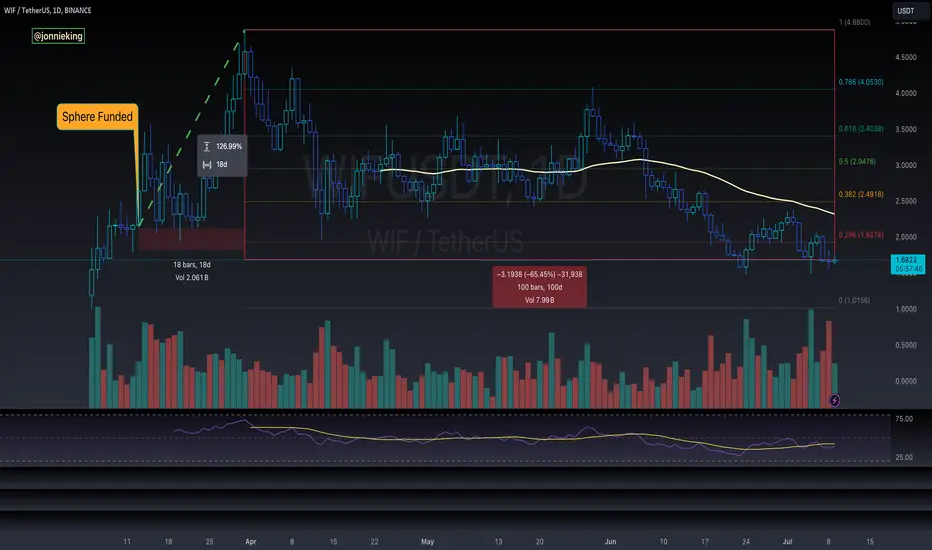Image resolution: width=932 pixels, height=550 pixels.
Task: Click the 25 date on time axis
Action: (x=209, y=542)
